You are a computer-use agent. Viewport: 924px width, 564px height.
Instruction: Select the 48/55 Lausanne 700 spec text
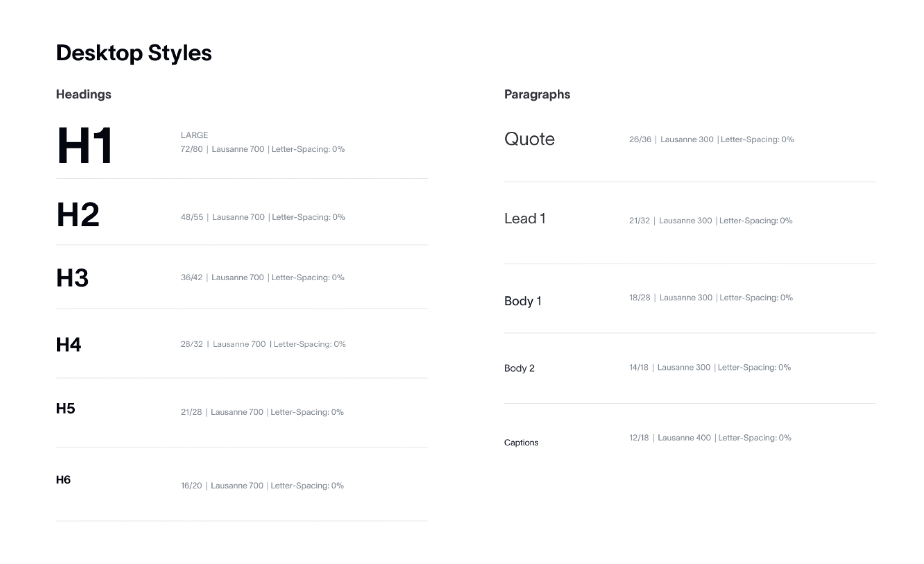(x=263, y=217)
